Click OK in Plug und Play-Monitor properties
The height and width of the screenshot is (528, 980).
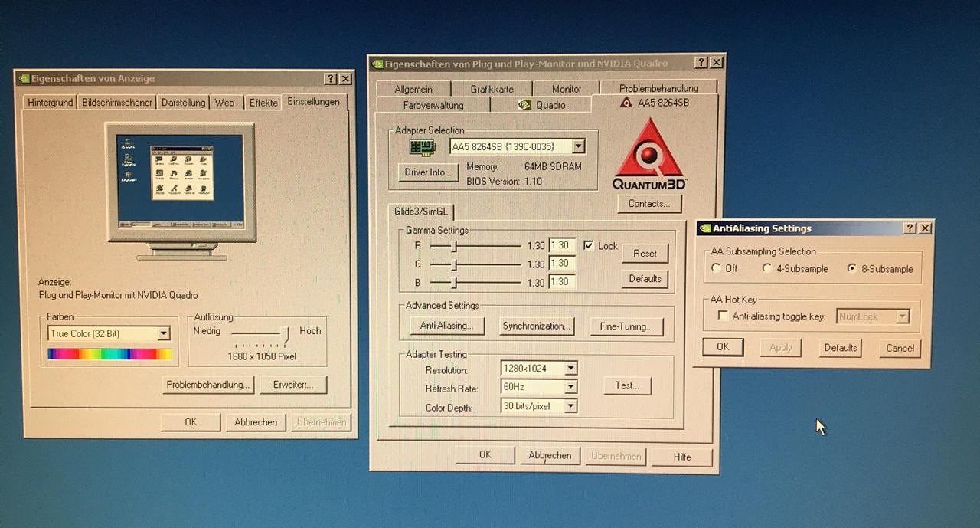pos(485,454)
